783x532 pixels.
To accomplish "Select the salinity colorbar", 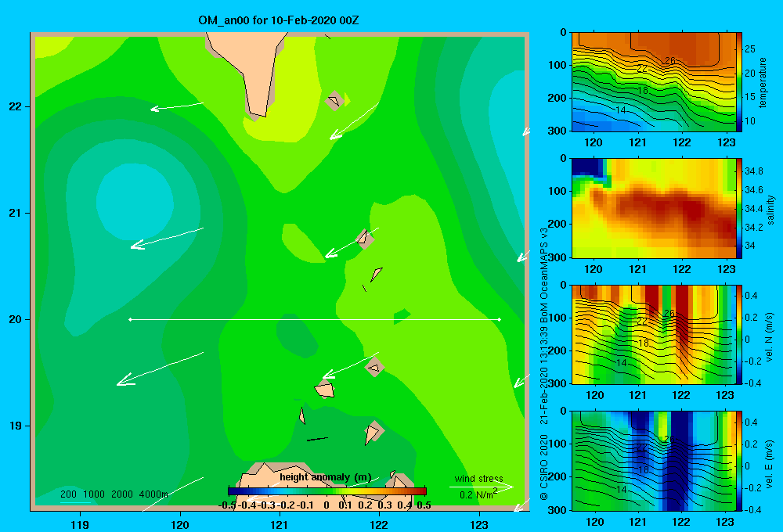I will (x=739, y=208).
